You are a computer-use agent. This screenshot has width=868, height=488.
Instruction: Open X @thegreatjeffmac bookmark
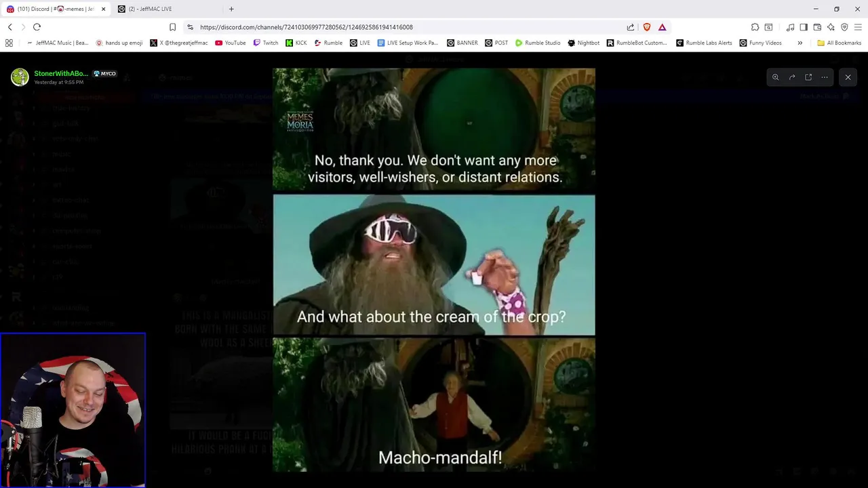[180, 43]
